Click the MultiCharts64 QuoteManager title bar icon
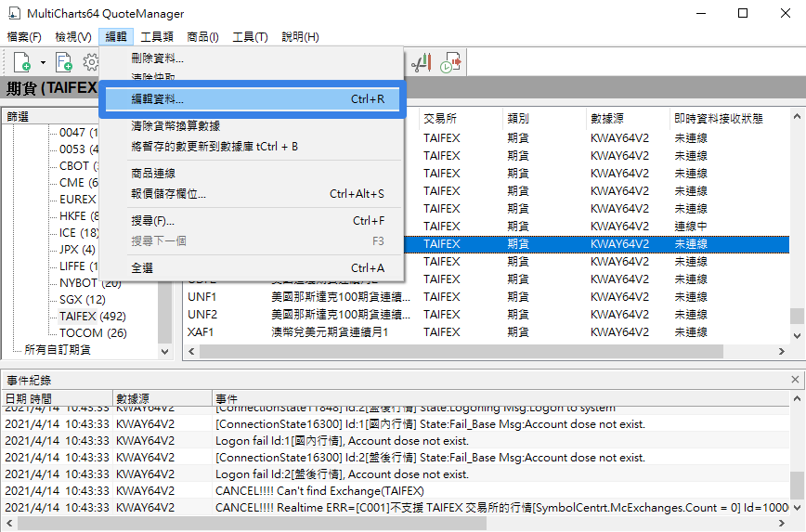Screen dimensions: 806x532 coord(15,13)
